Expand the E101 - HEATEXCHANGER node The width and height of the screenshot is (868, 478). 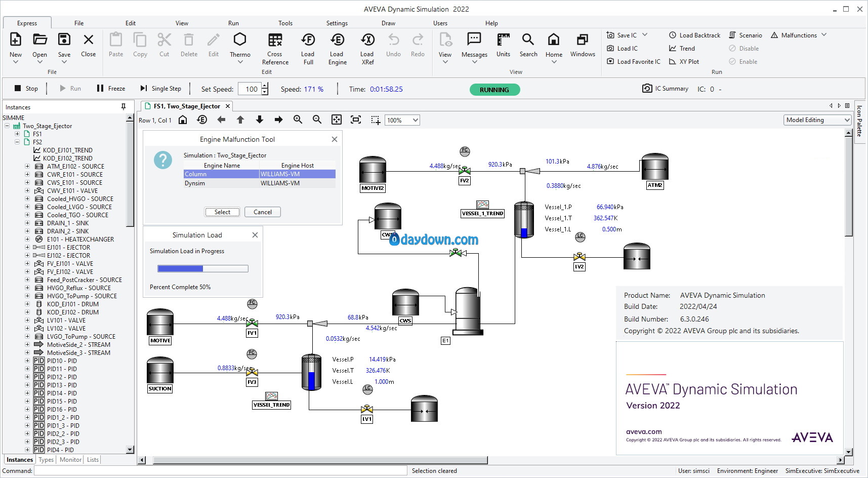27,240
